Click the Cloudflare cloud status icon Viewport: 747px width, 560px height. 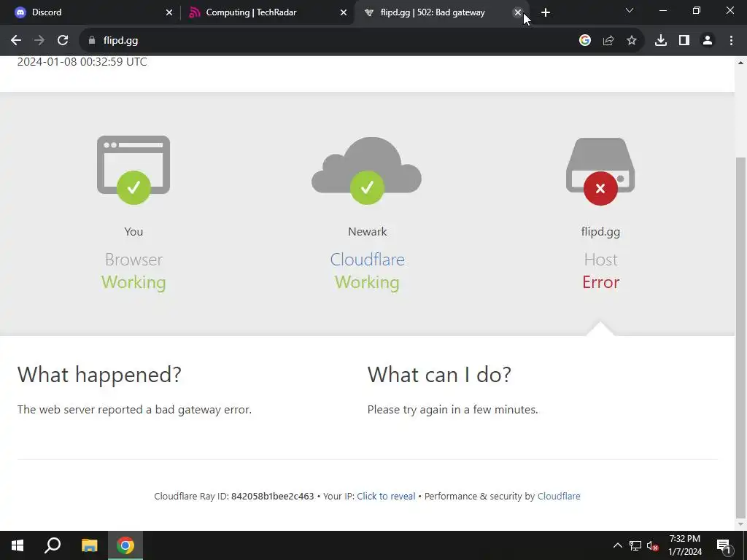point(367,171)
